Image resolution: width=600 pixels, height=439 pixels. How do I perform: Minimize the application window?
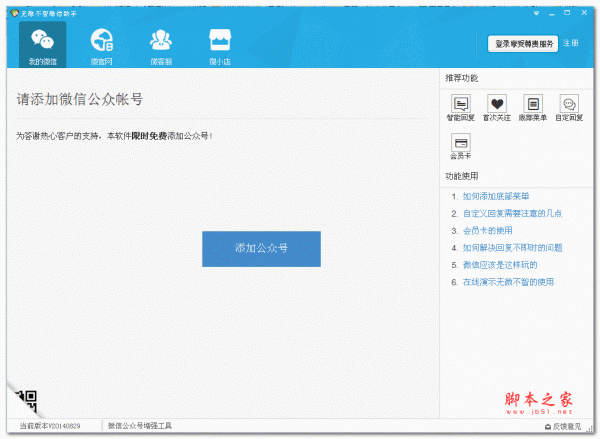551,13
